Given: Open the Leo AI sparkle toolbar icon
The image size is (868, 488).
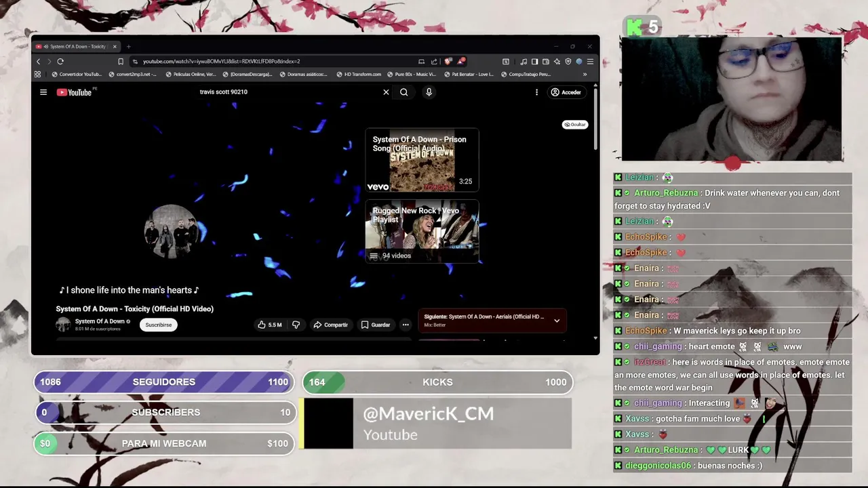Looking at the screenshot, I should click(x=557, y=62).
